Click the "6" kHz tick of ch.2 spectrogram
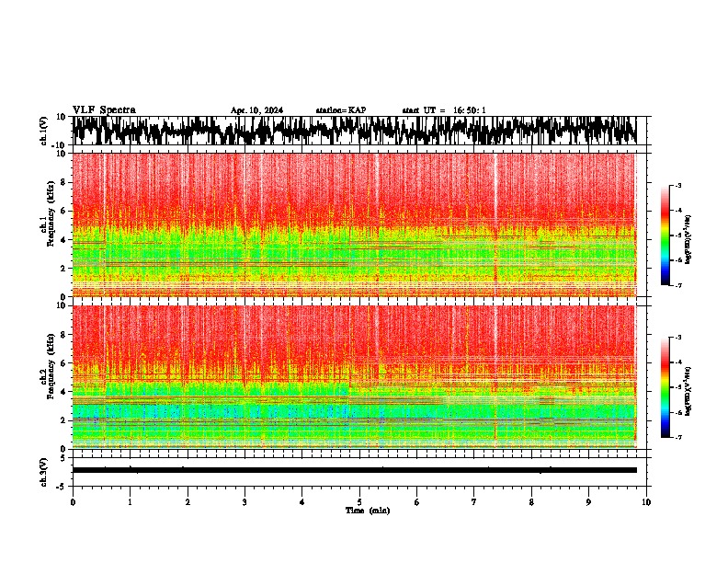This screenshot has width=728, height=563. pyautogui.click(x=64, y=363)
